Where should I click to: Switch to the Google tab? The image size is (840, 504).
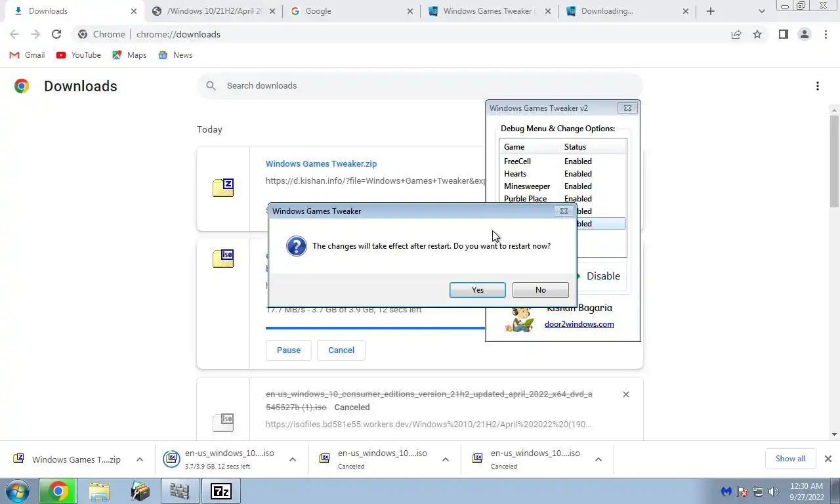click(x=352, y=11)
